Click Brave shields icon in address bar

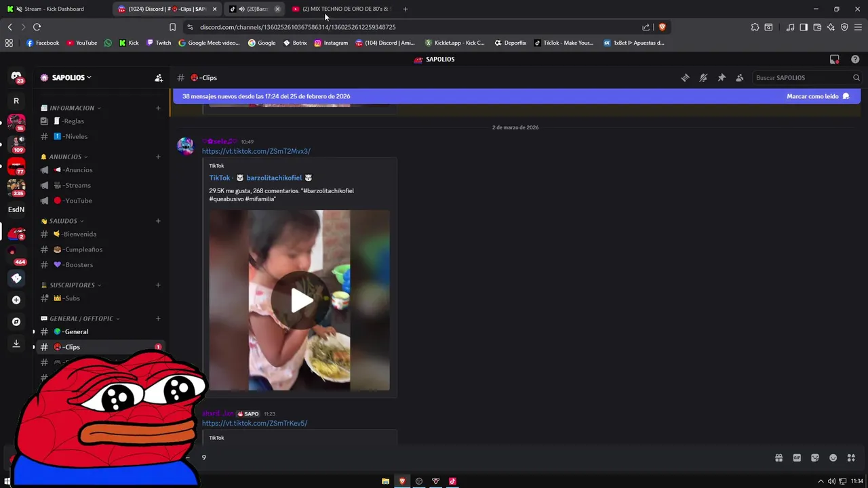coord(662,27)
